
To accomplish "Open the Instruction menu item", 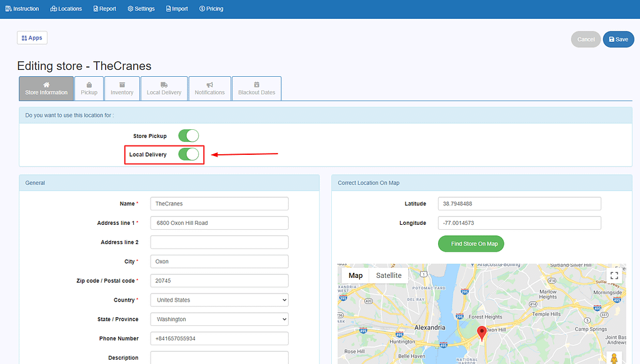I will pyautogui.click(x=22, y=9).
